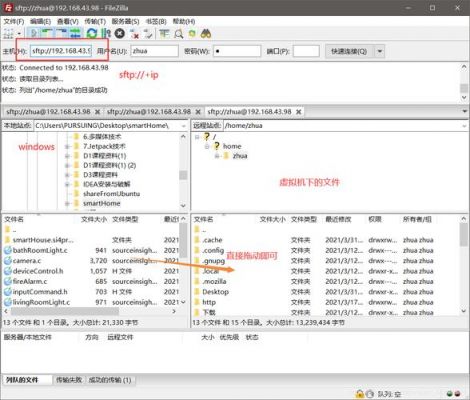Open the 帮助(H) menu

(x=184, y=21)
